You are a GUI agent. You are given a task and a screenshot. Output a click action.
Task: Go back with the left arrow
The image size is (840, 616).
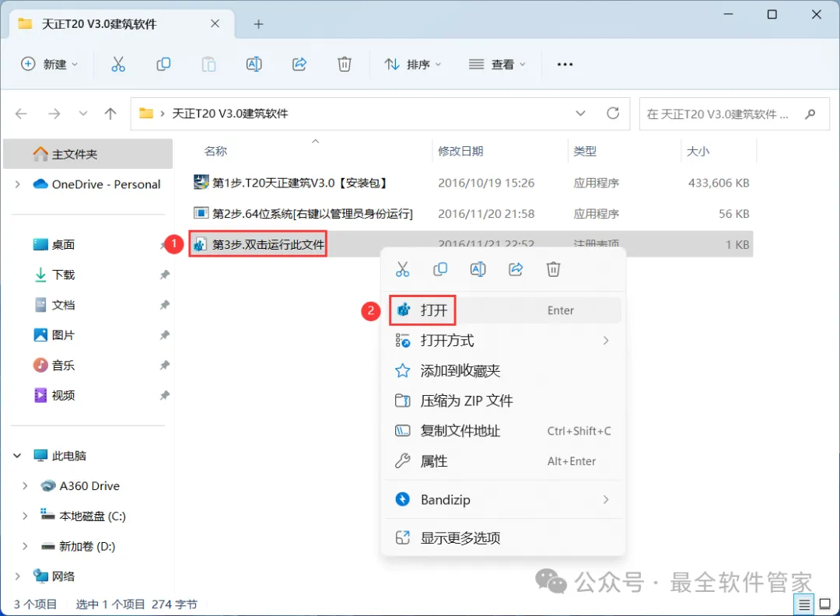22,114
